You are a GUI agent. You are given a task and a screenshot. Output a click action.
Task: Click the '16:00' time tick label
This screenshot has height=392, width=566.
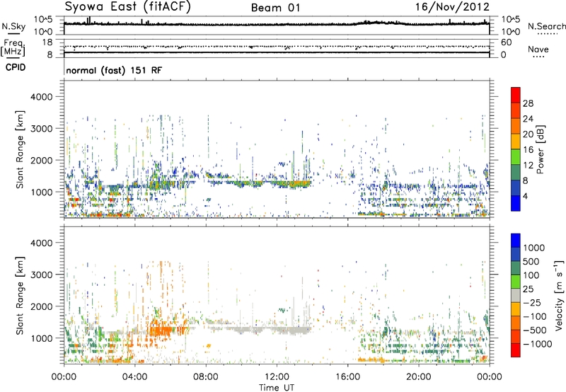point(347,377)
